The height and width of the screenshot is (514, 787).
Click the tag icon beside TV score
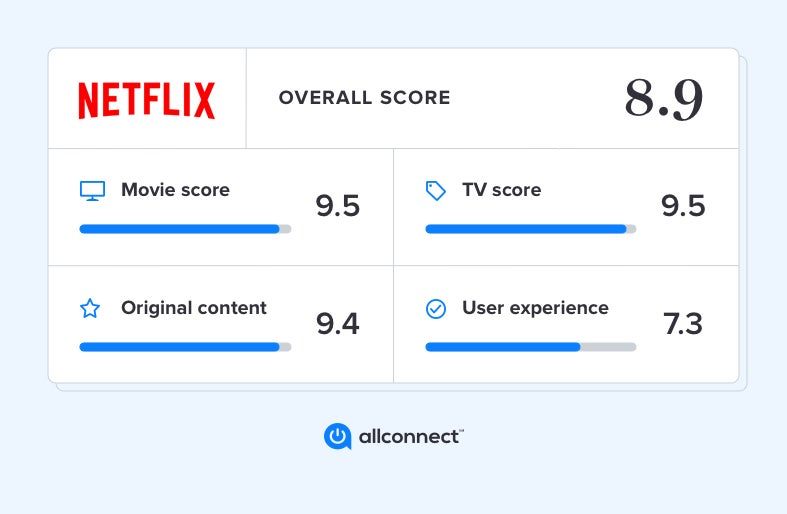click(x=435, y=191)
